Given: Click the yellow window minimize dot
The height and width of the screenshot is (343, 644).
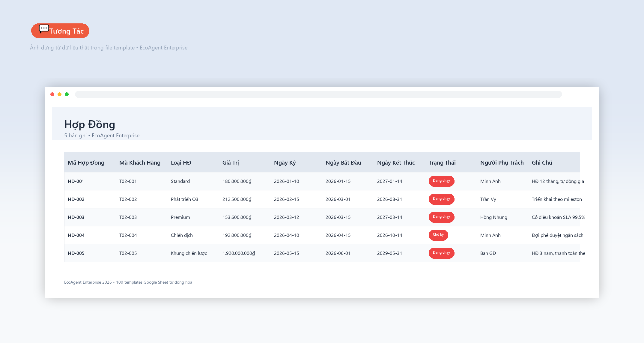Looking at the screenshot, I should click(60, 94).
